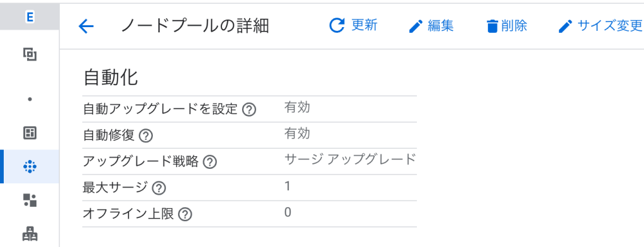644x247 pixels.
Task: Open help icon beside オフライン上限
Action: pyautogui.click(x=186, y=214)
